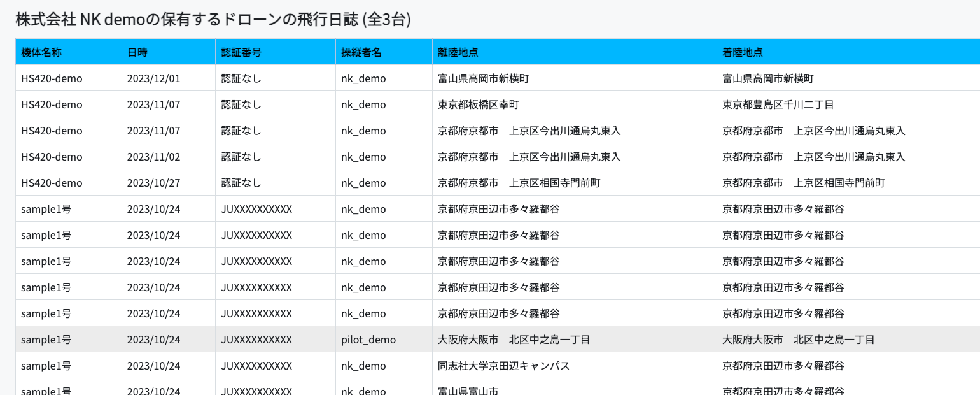Click the page title 株式会社 NK demo flight log

coord(213,20)
